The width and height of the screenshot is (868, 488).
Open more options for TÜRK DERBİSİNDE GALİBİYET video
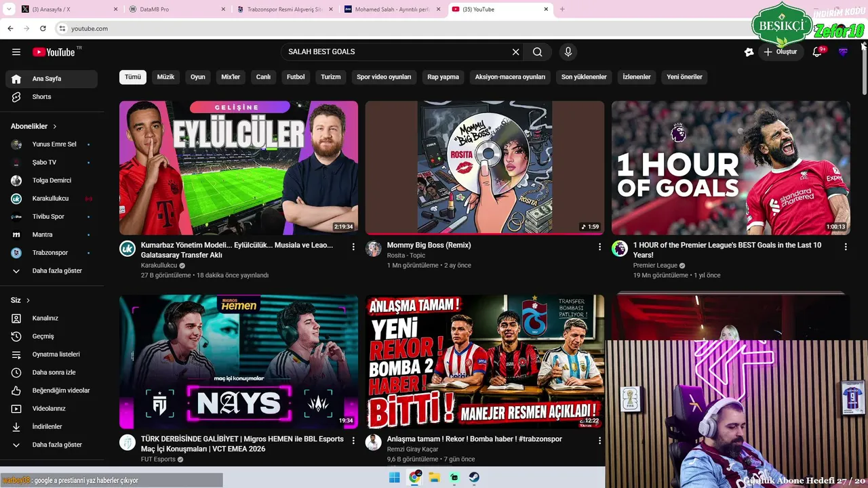point(353,441)
